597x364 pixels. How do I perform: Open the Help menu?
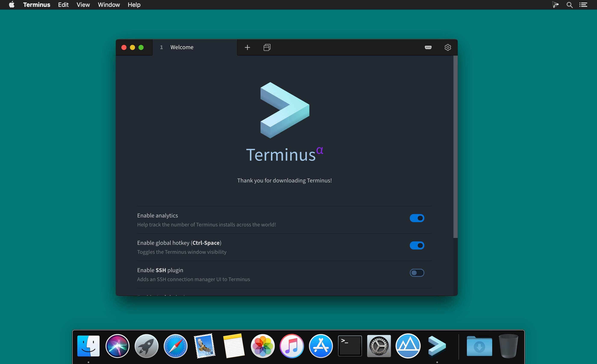pyautogui.click(x=134, y=5)
